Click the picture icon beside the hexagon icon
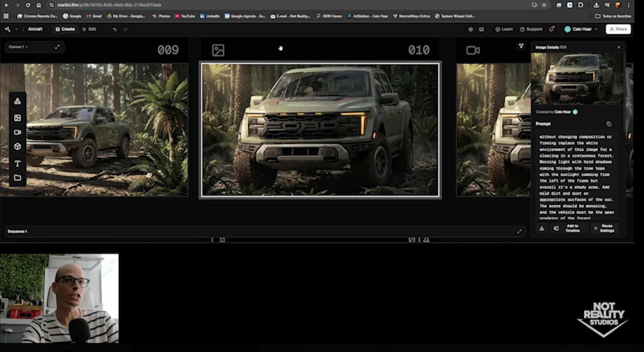The height and width of the screenshot is (352, 644). 481,29
